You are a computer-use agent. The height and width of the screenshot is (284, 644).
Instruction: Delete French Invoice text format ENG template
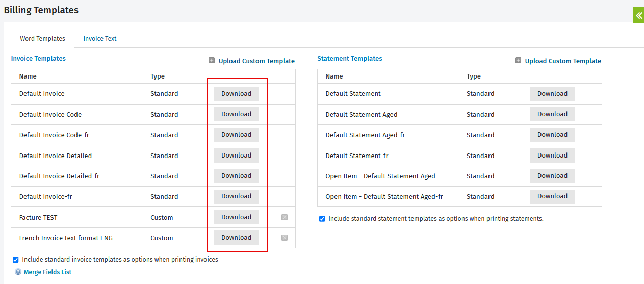pyautogui.click(x=285, y=238)
